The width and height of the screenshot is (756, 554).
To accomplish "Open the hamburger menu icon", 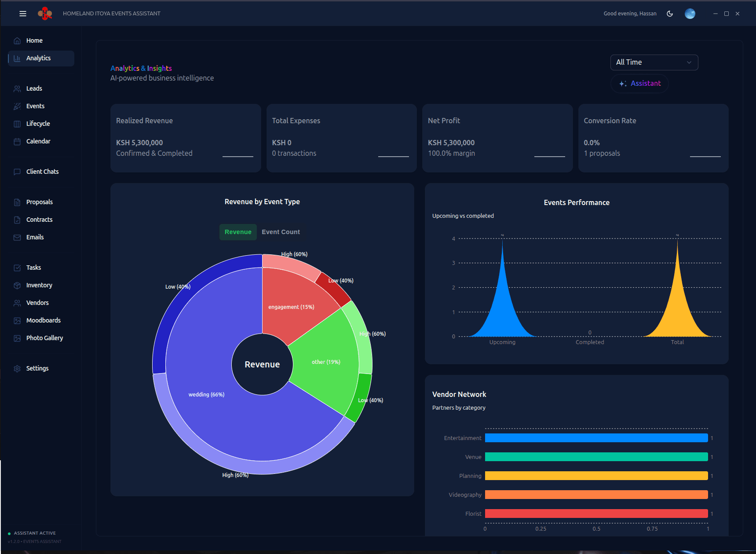I will coord(23,14).
